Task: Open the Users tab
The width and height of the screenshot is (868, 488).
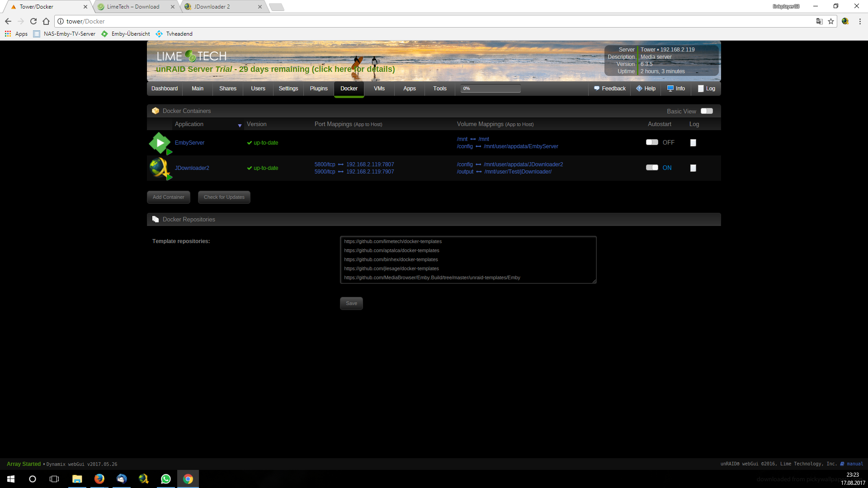Action: click(x=258, y=89)
